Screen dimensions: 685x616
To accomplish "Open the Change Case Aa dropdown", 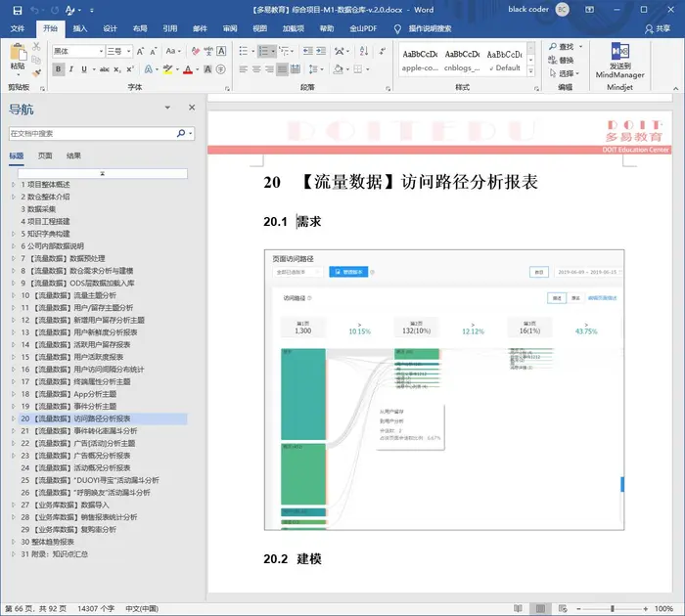I will (173, 52).
